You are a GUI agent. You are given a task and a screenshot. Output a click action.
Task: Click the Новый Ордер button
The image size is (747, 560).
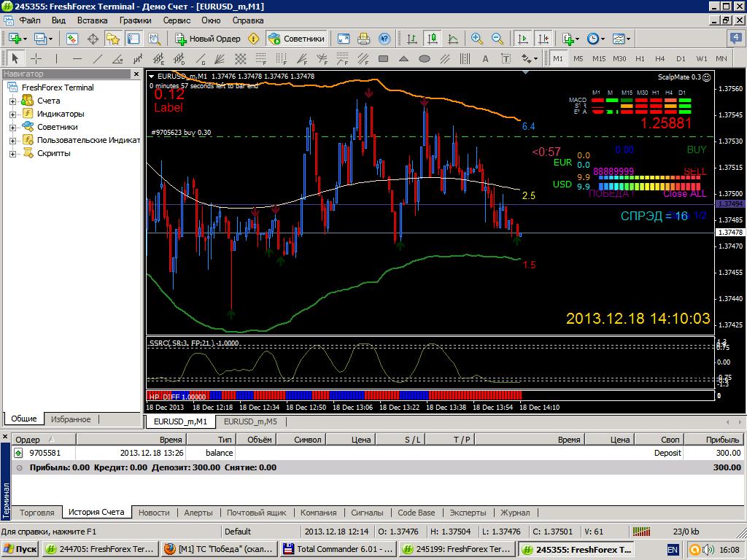coord(208,39)
